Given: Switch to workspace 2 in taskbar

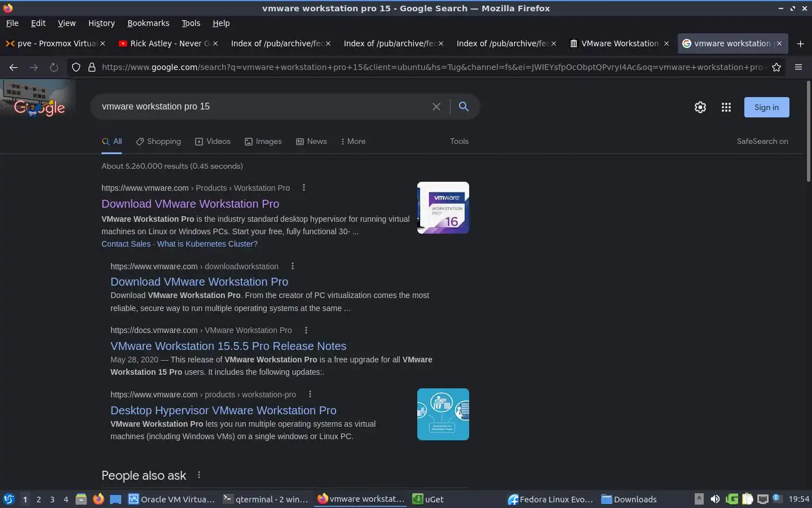Looking at the screenshot, I should (x=38, y=499).
